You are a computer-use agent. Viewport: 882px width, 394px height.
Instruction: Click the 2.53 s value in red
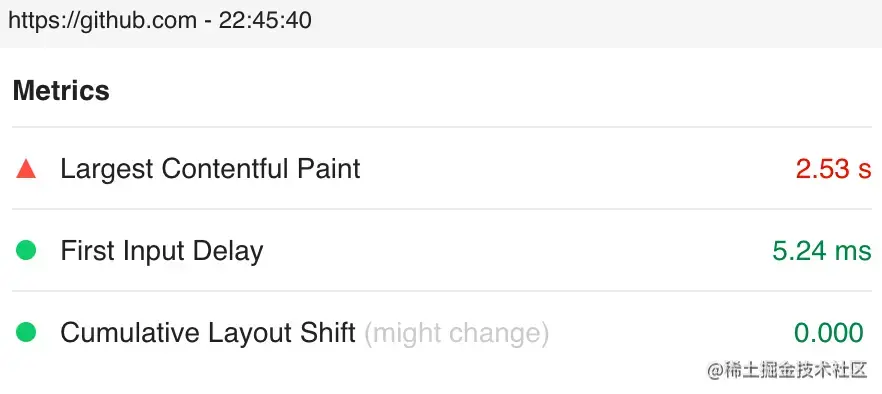(x=833, y=169)
